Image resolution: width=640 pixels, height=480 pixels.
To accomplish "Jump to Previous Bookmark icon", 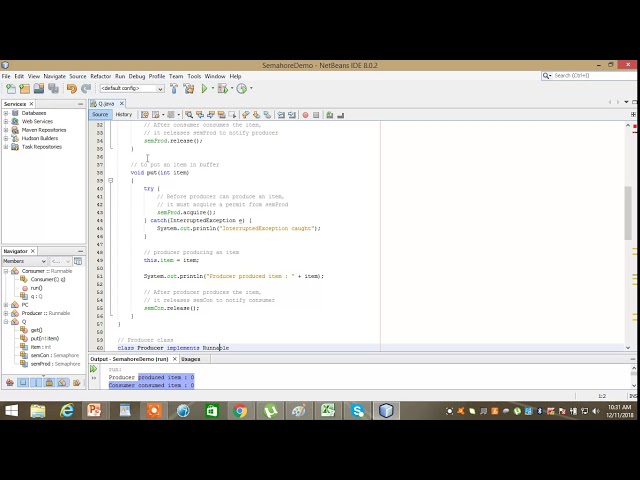I will pos(245,115).
